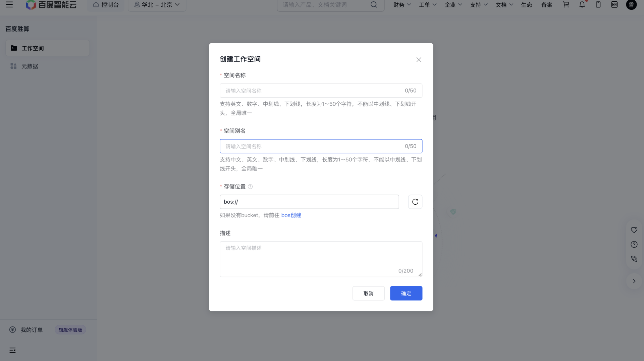The height and width of the screenshot is (361, 644).
Task: Open the 备案 menu item
Action: (546, 5)
